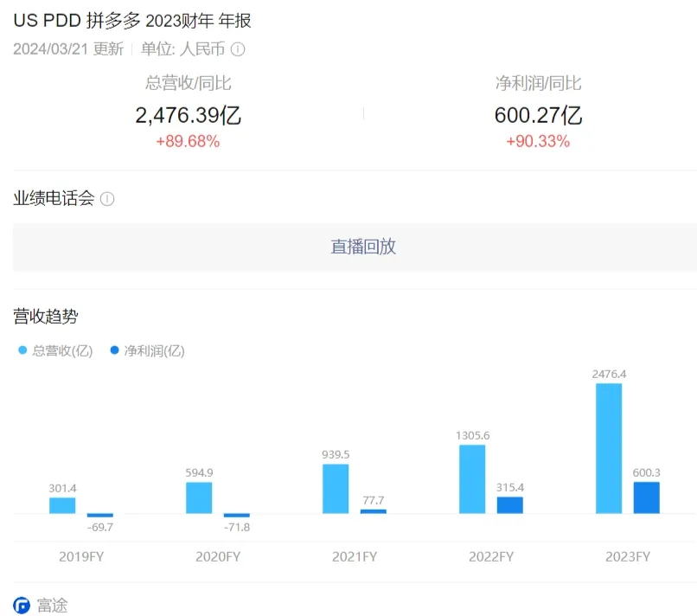Click the info icon beside 业绩电话会

107,199
